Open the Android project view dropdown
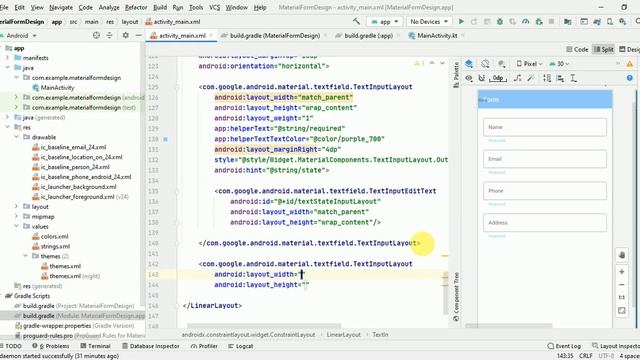Screen dimensions: 640x360 [19, 36]
